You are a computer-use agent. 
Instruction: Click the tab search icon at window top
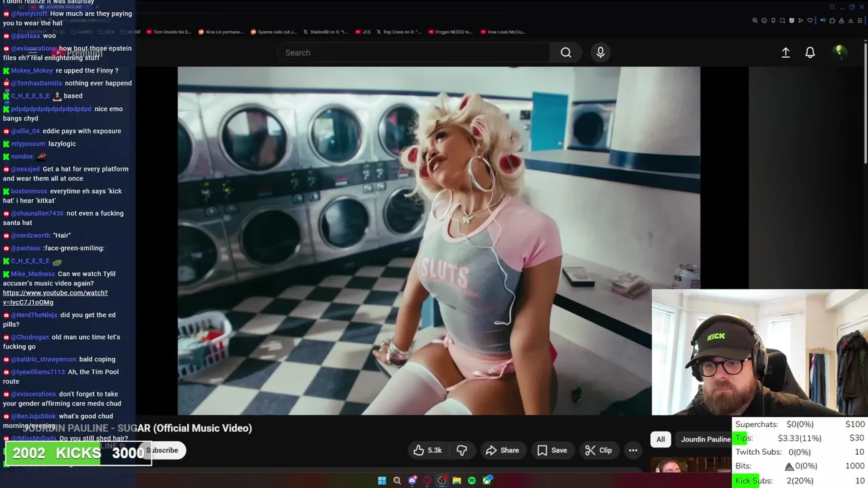coord(832,7)
